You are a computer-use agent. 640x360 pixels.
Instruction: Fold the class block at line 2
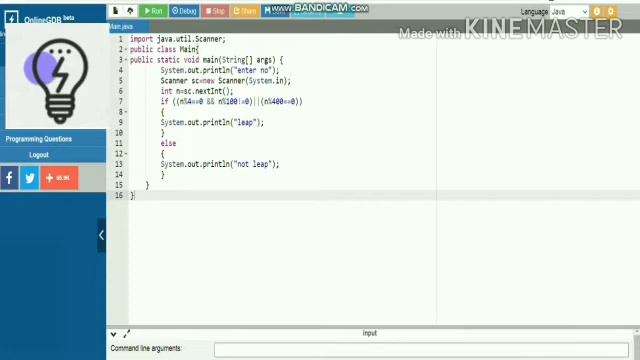126,50
